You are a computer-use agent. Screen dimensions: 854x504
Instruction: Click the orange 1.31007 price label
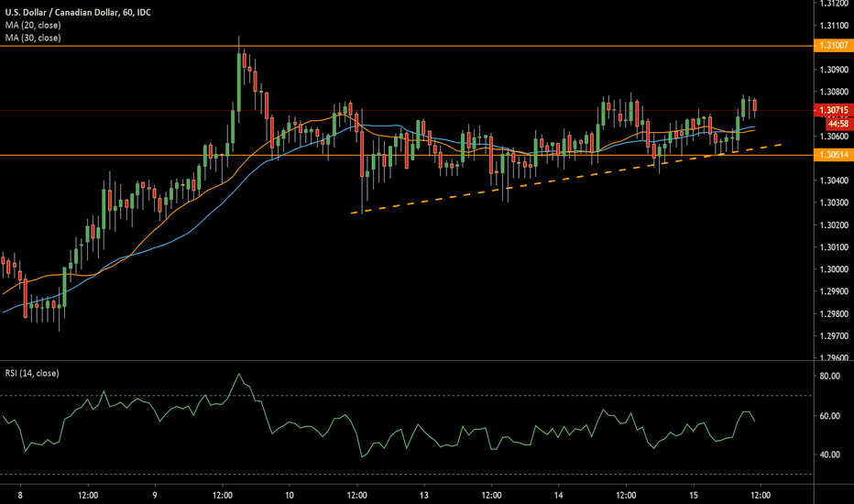point(832,45)
